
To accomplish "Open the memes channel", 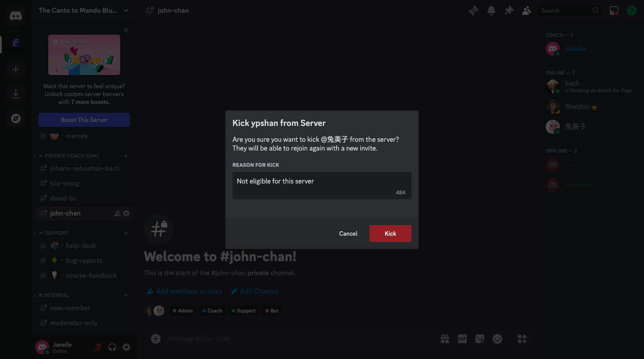I will tap(84, 136).
